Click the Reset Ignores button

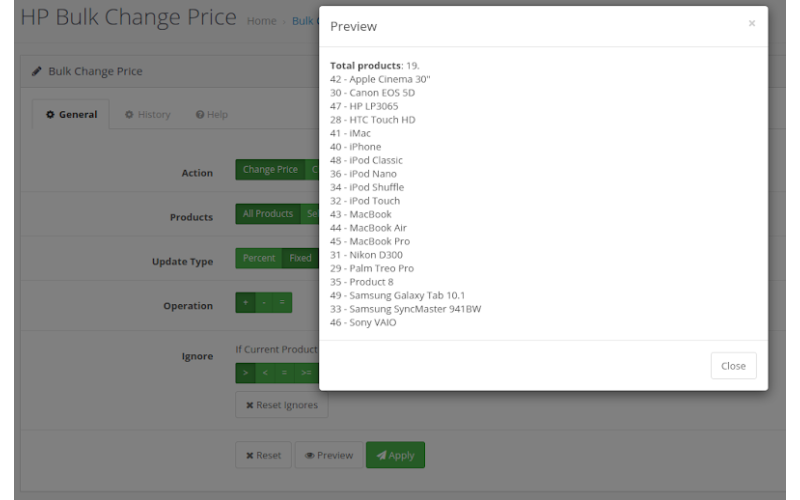coord(282,405)
